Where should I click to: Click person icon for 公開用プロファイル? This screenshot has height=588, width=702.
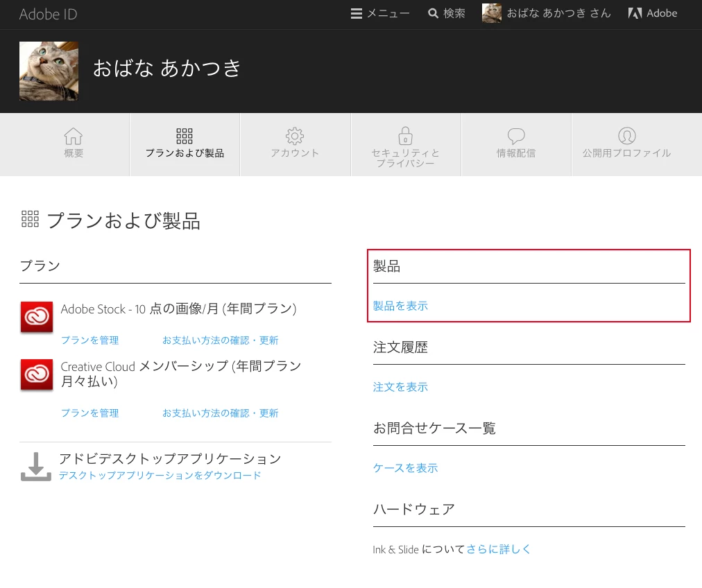click(x=627, y=136)
